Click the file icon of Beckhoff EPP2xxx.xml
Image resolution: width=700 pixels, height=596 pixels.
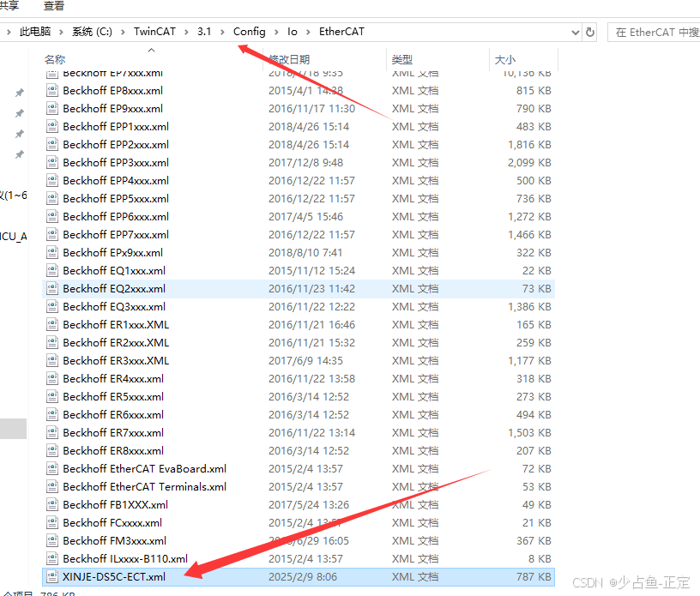[52, 145]
